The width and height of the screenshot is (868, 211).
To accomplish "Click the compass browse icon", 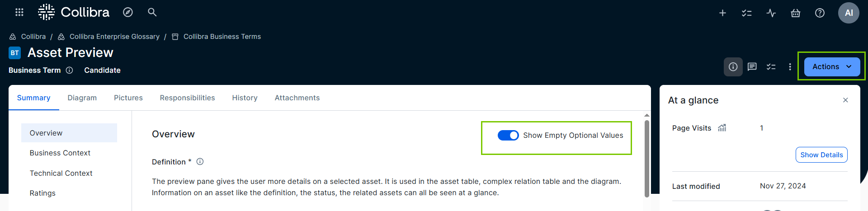I will coord(128,12).
